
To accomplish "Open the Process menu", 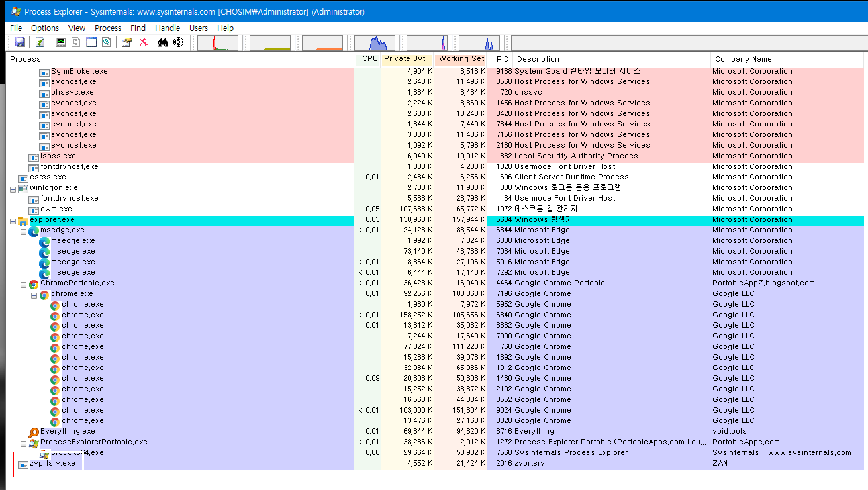I will (108, 28).
